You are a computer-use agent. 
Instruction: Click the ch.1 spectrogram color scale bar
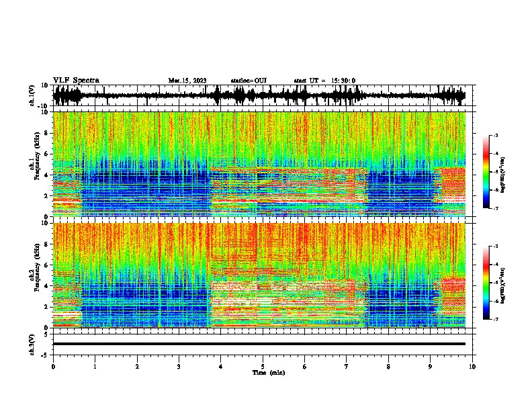tap(486, 172)
